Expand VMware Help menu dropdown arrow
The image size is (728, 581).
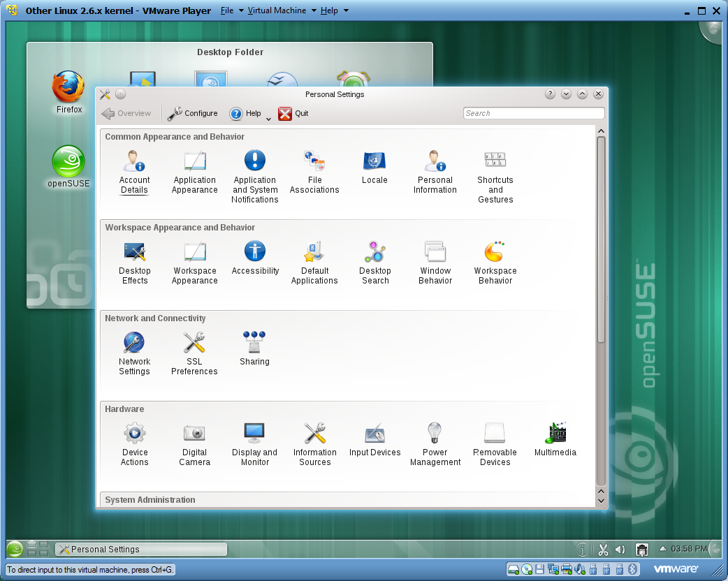[346, 10]
